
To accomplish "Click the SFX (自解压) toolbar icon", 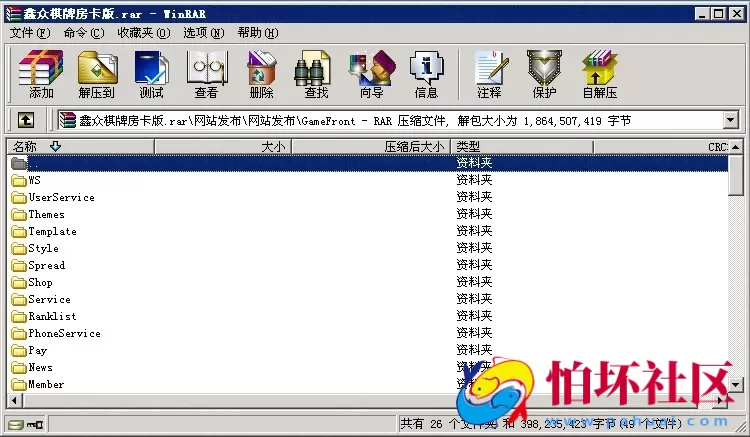I will pyautogui.click(x=600, y=74).
